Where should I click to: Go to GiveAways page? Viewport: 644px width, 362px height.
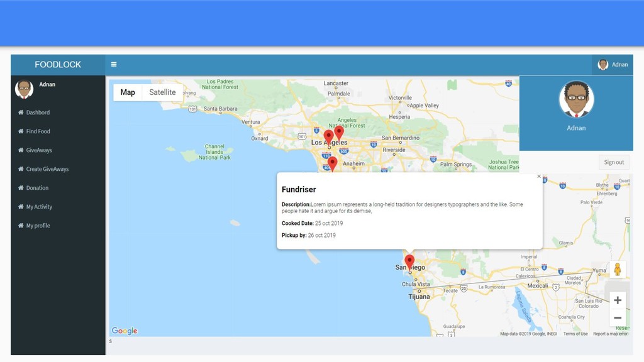point(39,150)
